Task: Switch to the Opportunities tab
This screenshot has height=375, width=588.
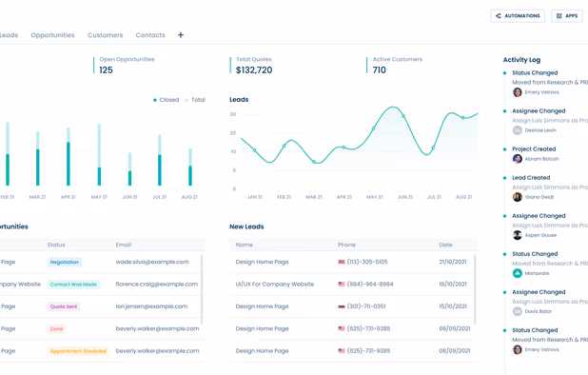Action: click(x=52, y=35)
